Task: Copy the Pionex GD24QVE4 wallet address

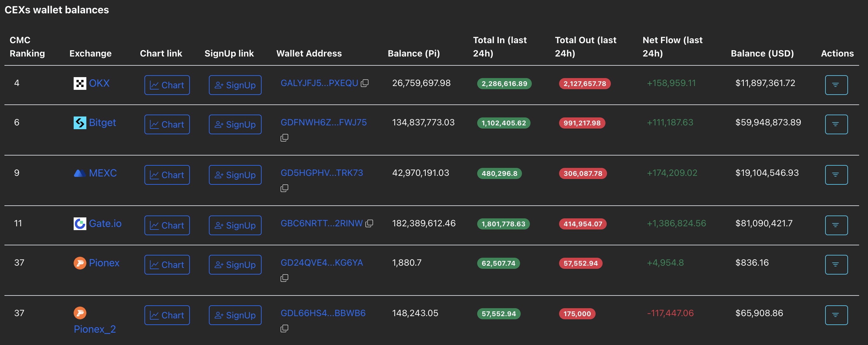Action: click(x=284, y=278)
